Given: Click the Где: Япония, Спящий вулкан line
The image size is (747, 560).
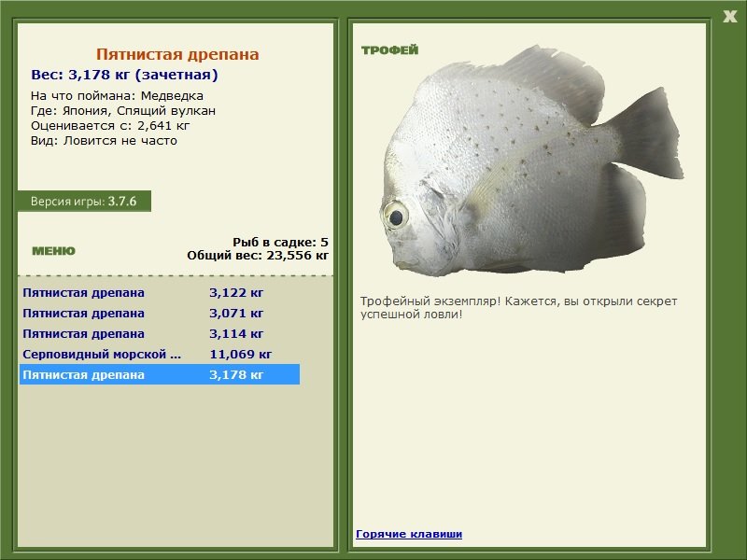Looking at the screenshot, I should [123, 111].
